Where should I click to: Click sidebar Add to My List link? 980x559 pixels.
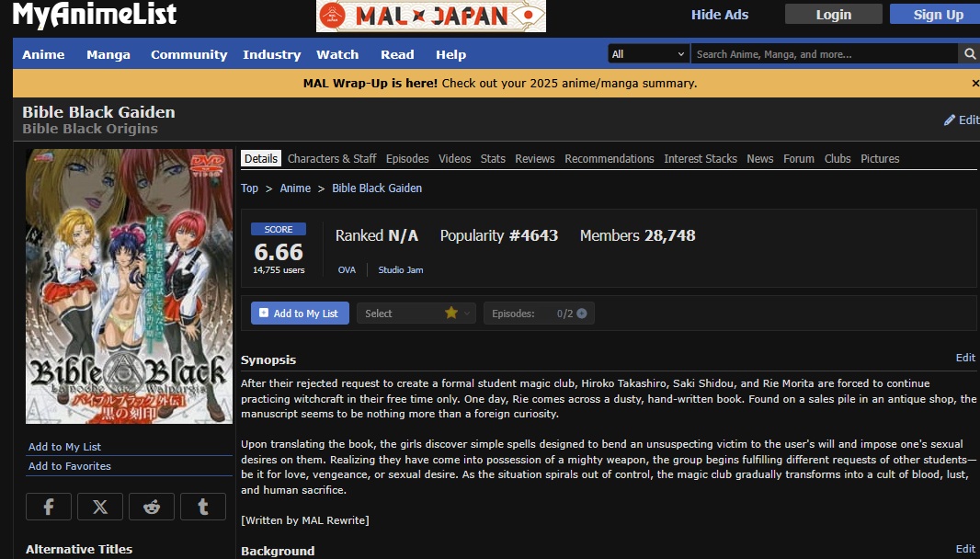(64, 447)
